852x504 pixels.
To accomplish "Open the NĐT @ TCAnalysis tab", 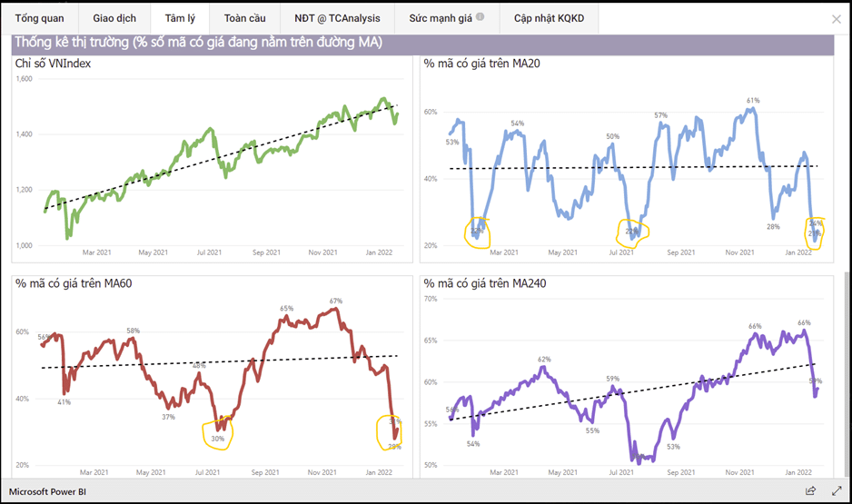I will click(x=337, y=18).
